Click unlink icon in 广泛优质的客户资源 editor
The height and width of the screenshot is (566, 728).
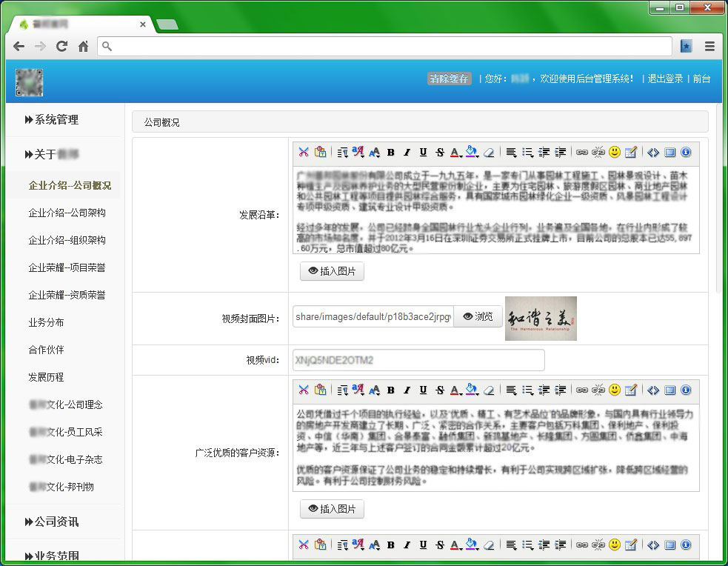coord(598,390)
